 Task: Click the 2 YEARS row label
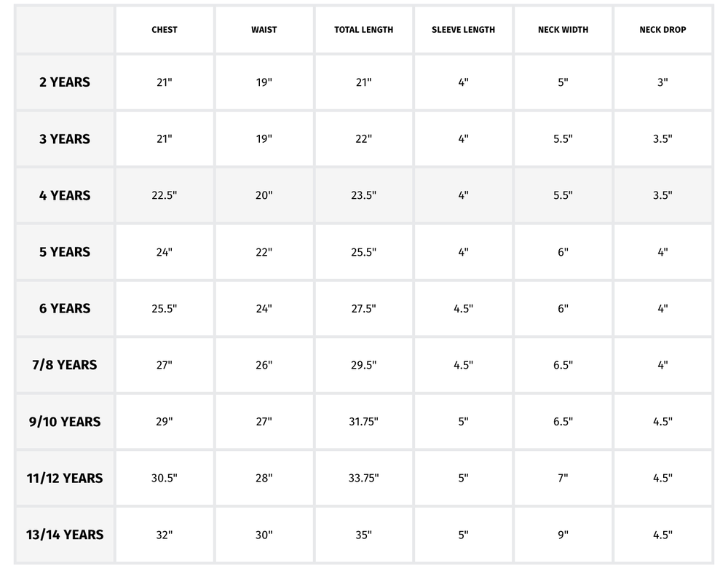(x=65, y=82)
